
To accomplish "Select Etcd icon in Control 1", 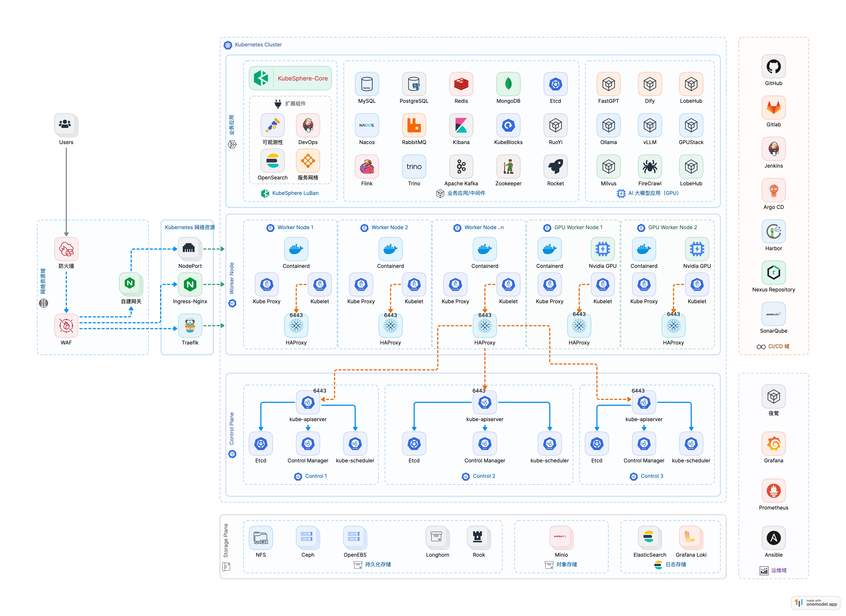I will [261, 443].
